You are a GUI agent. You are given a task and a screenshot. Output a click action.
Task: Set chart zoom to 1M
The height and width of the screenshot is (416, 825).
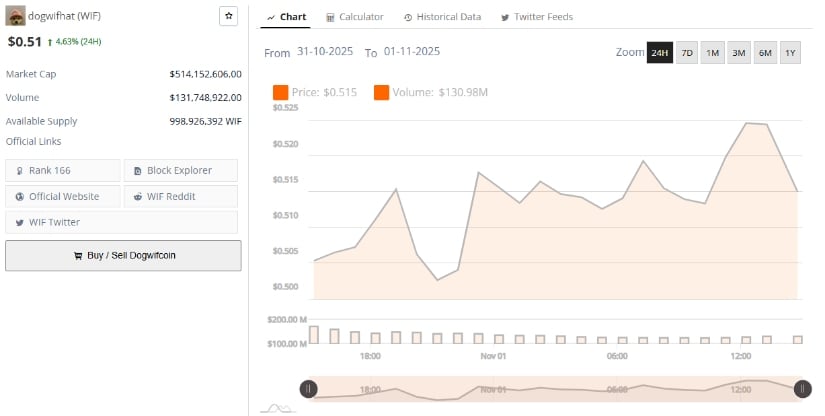click(x=713, y=53)
